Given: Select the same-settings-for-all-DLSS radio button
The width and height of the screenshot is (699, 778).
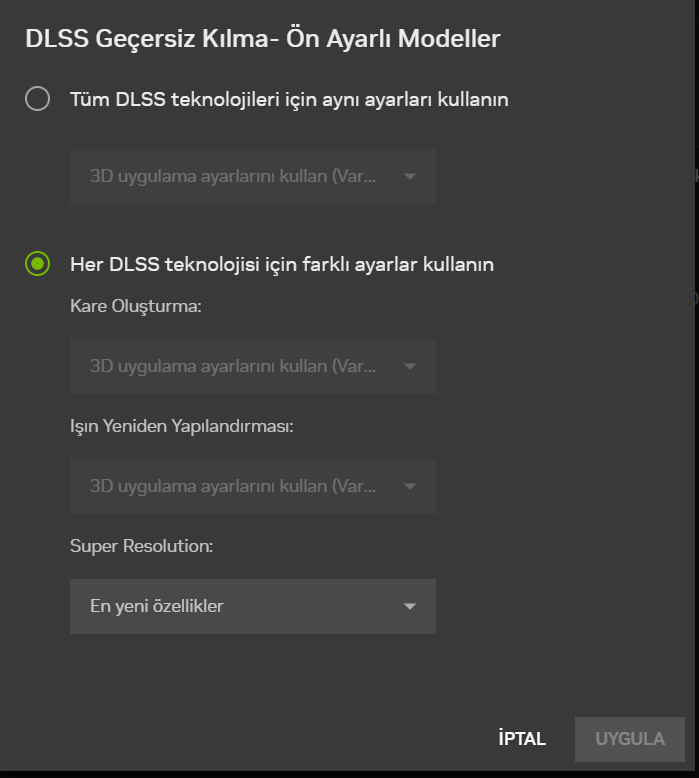Looking at the screenshot, I should (x=37, y=99).
